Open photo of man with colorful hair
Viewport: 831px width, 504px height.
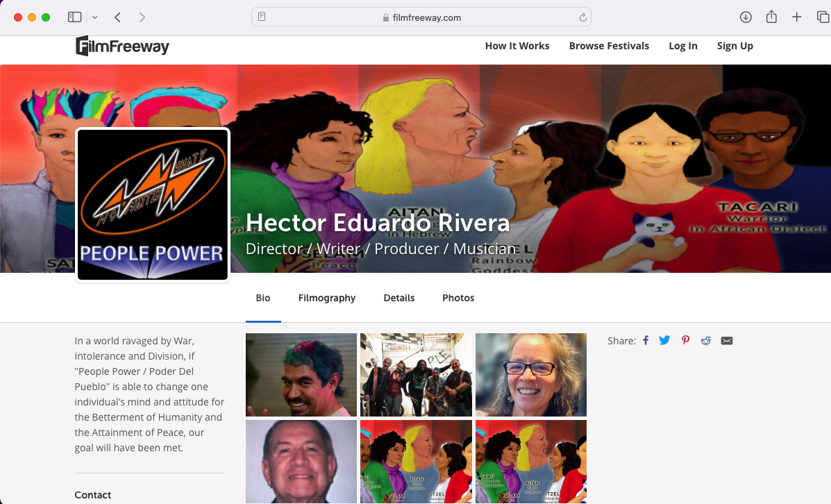pos(301,375)
